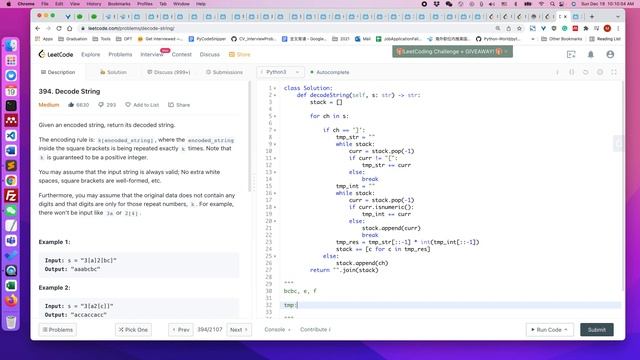Click the LeetCode logo
The image size is (640, 360).
[56, 54]
